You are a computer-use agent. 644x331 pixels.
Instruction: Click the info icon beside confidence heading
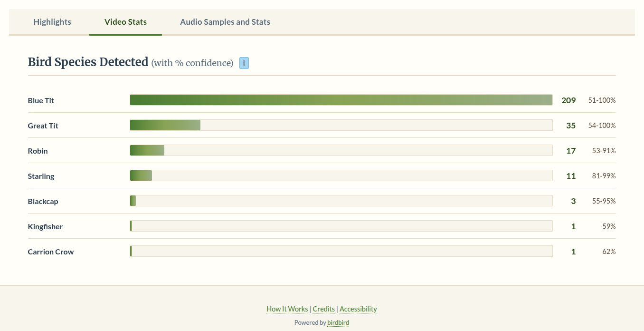pos(244,63)
